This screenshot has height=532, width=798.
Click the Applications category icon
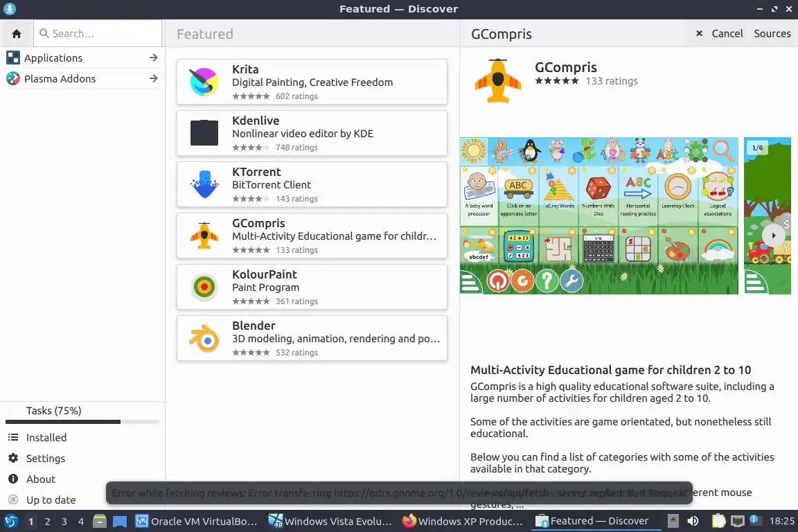pos(12,57)
